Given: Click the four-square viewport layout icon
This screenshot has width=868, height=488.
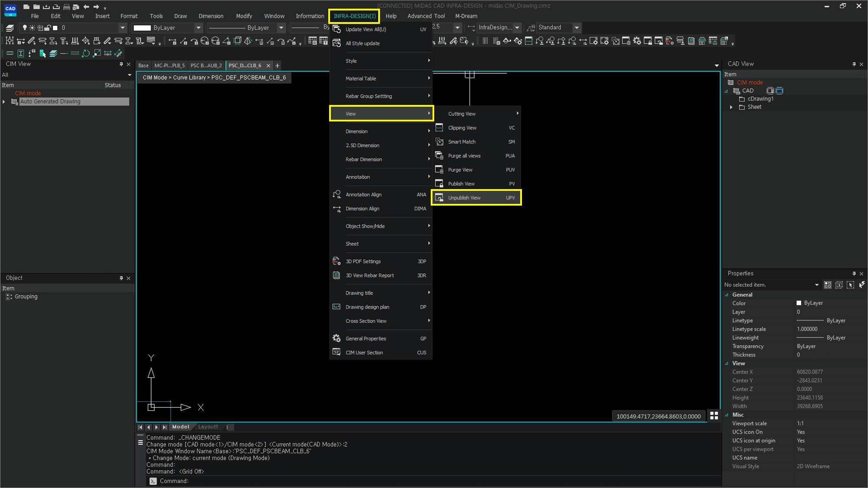Looking at the screenshot, I should pyautogui.click(x=714, y=416).
